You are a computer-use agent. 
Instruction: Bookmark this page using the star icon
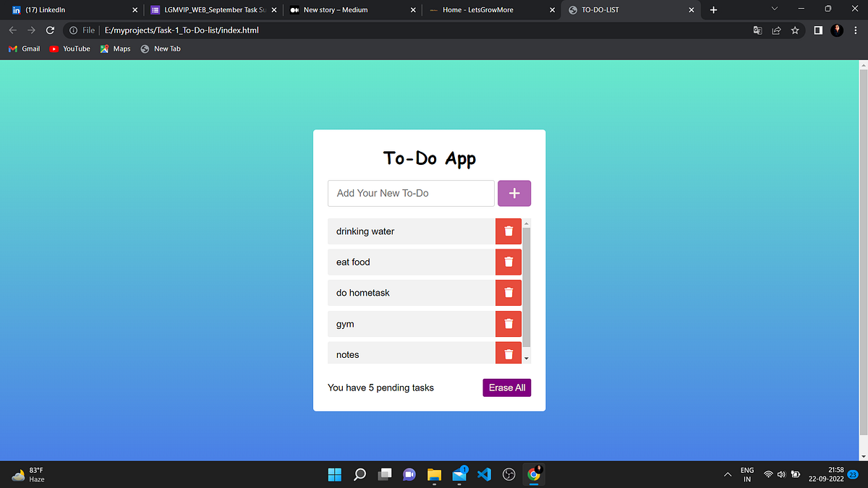click(793, 30)
